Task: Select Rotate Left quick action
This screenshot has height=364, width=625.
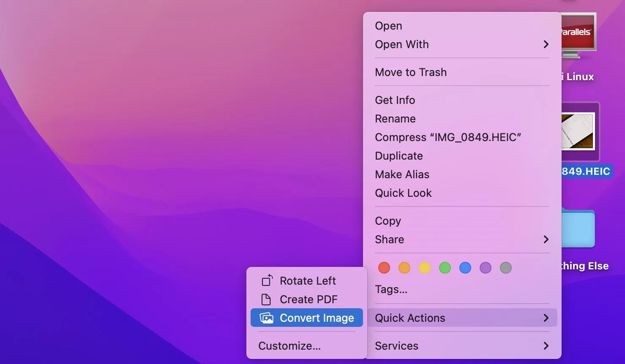Action: click(307, 281)
